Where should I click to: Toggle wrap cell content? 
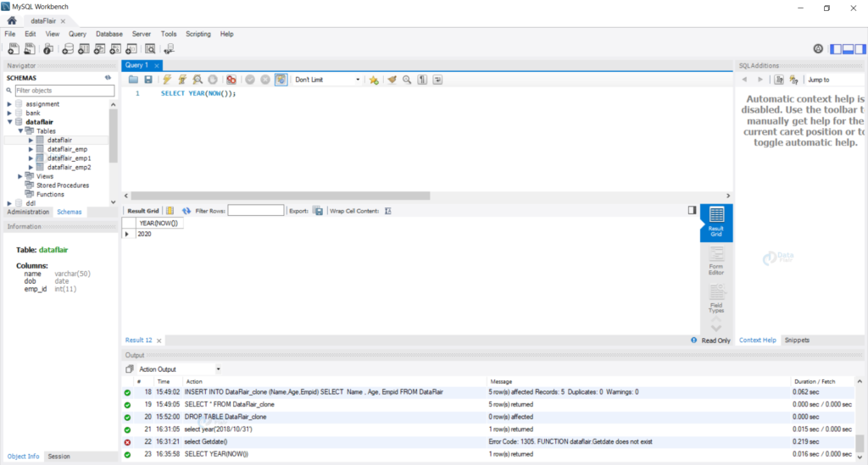[388, 211]
